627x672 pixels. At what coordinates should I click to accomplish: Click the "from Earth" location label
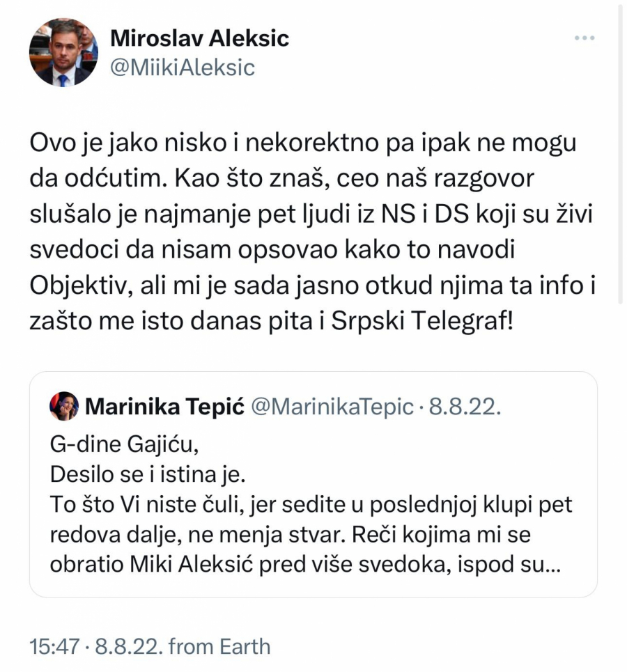pyautogui.click(x=219, y=646)
